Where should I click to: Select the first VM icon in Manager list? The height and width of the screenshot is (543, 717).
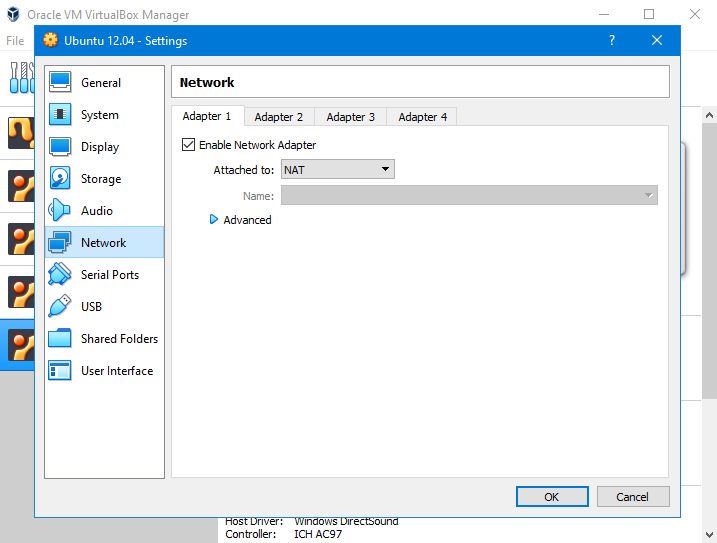(x=21, y=133)
